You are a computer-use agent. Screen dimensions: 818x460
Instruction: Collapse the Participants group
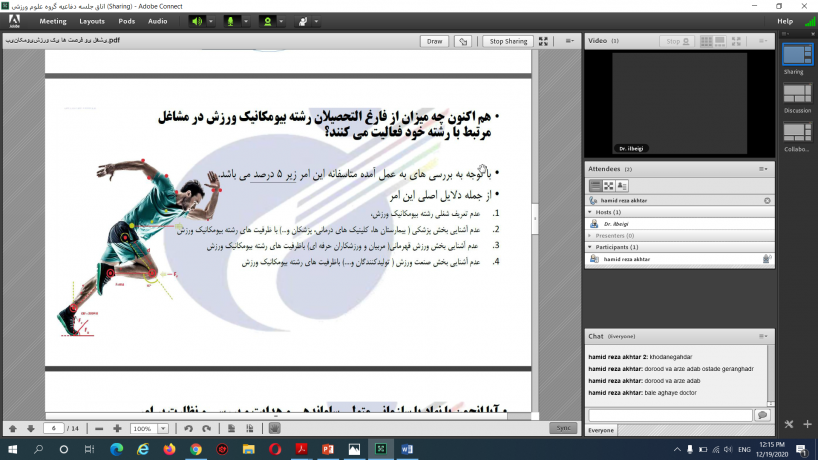click(590, 247)
